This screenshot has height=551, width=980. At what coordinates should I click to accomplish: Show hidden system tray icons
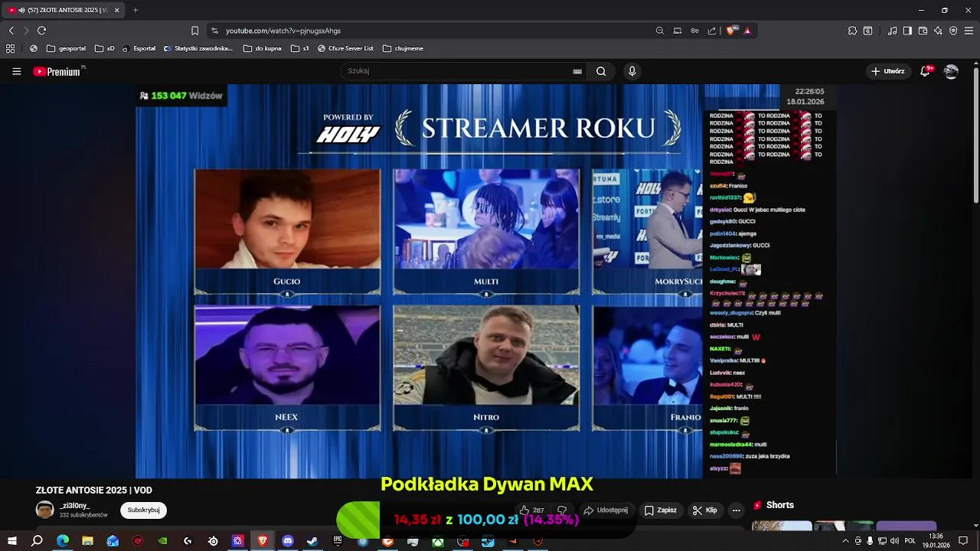pyautogui.click(x=845, y=541)
